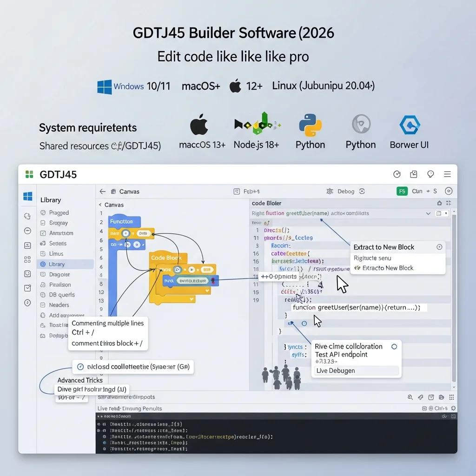Viewport: 476px width, 476px height.
Task: Click the lightbulb hint icon in title bar
Action: tap(430, 174)
